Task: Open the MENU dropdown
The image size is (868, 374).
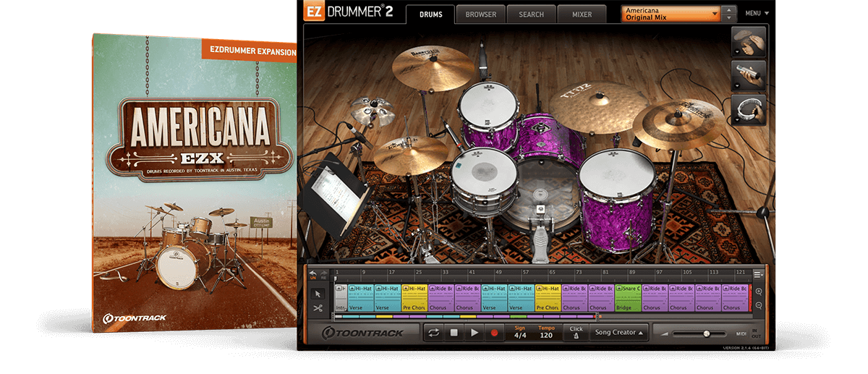Action: pyautogui.click(x=757, y=13)
